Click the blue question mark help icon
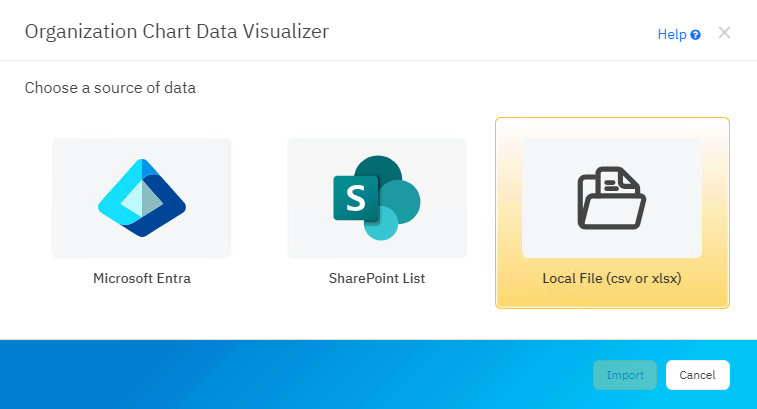 click(695, 34)
